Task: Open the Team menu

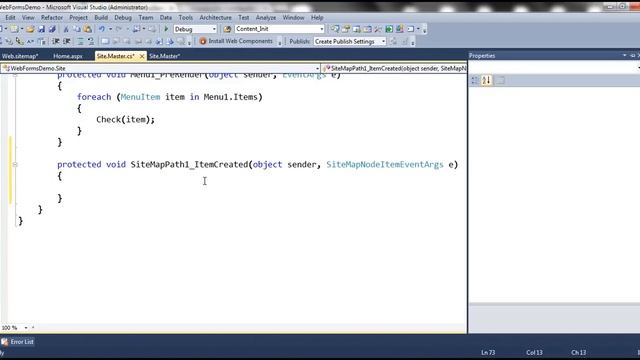Action: tap(146, 18)
